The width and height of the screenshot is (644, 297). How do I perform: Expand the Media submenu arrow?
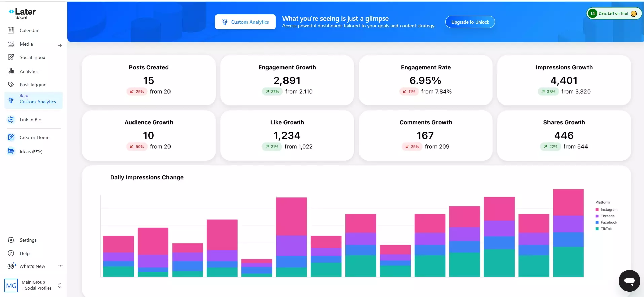(x=60, y=45)
